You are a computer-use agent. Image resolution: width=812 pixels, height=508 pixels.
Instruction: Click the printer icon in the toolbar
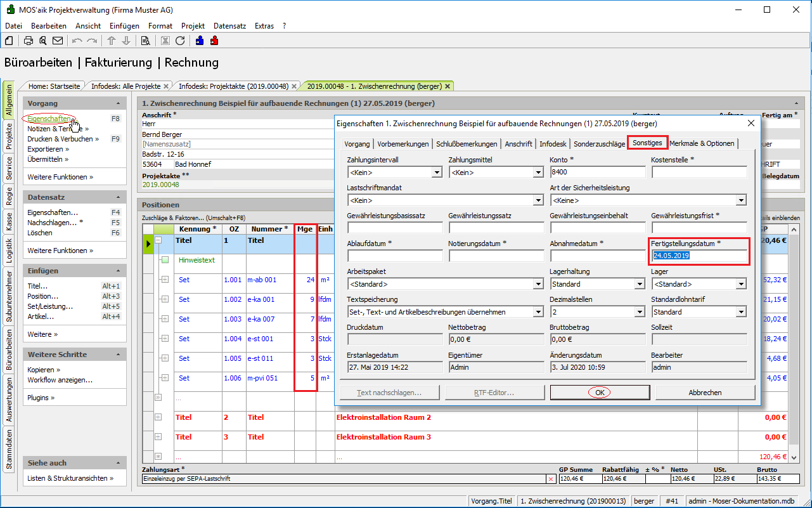[29, 41]
